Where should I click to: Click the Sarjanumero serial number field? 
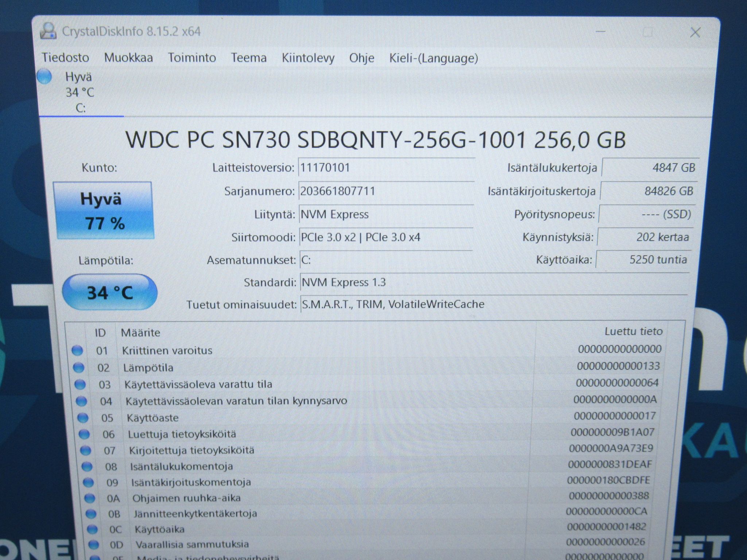click(386, 191)
